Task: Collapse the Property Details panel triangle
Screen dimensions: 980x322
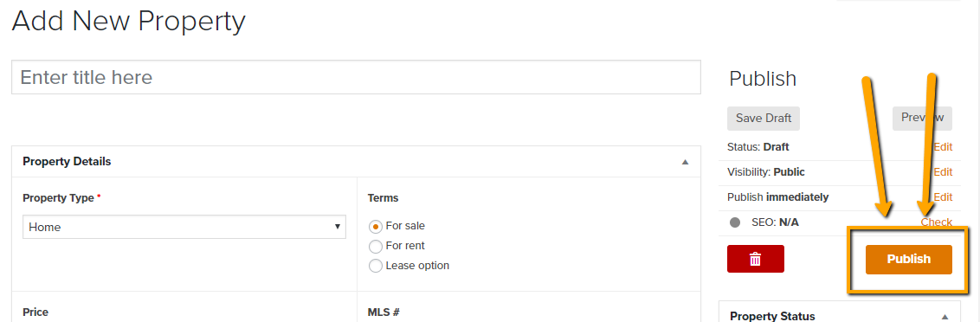Action: coord(685,162)
